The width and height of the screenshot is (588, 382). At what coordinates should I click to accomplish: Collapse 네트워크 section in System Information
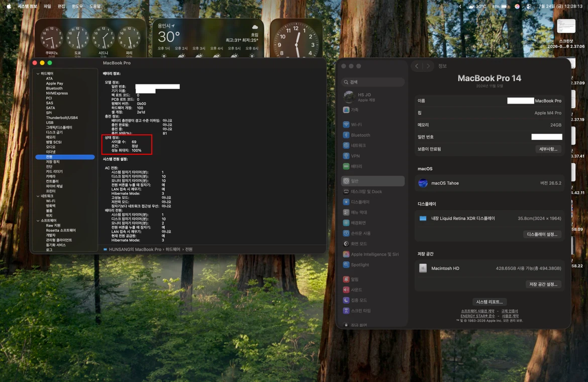[x=38, y=196]
